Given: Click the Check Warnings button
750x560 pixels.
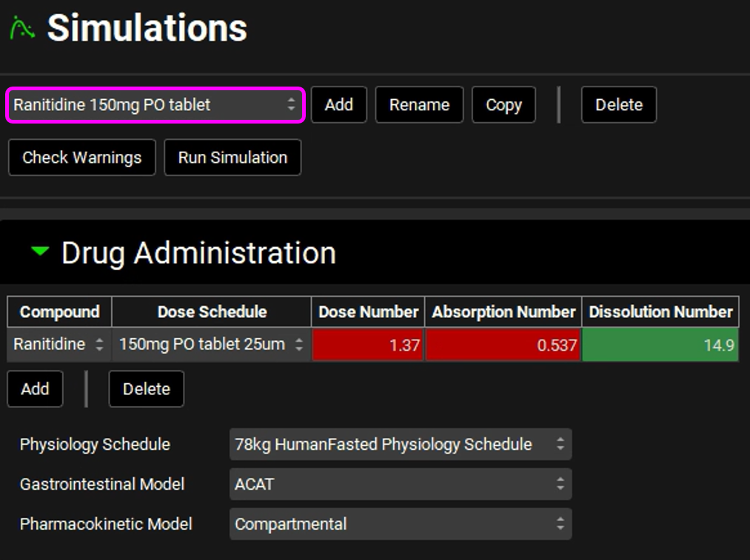Looking at the screenshot, I should point(81,158).
